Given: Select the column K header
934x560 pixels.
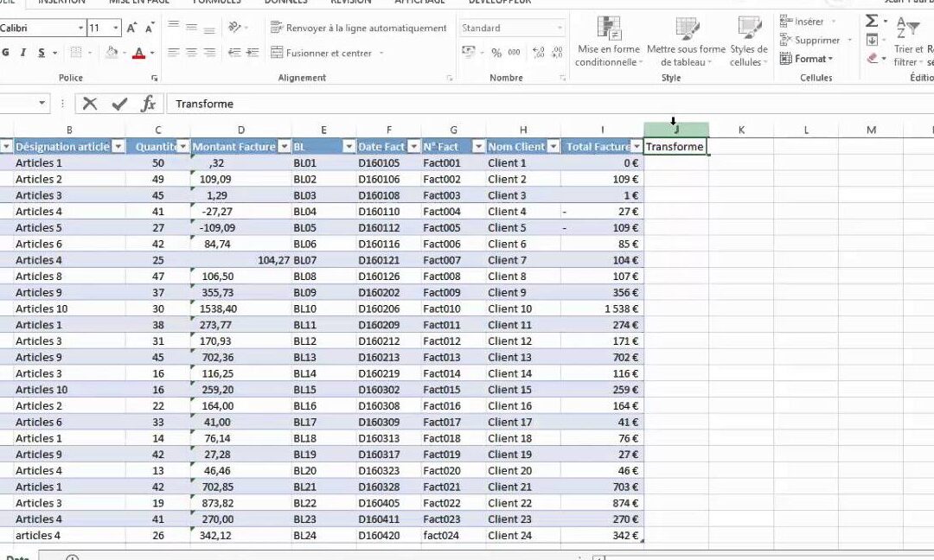Looking at the screenshot, I should click(741, 130).
